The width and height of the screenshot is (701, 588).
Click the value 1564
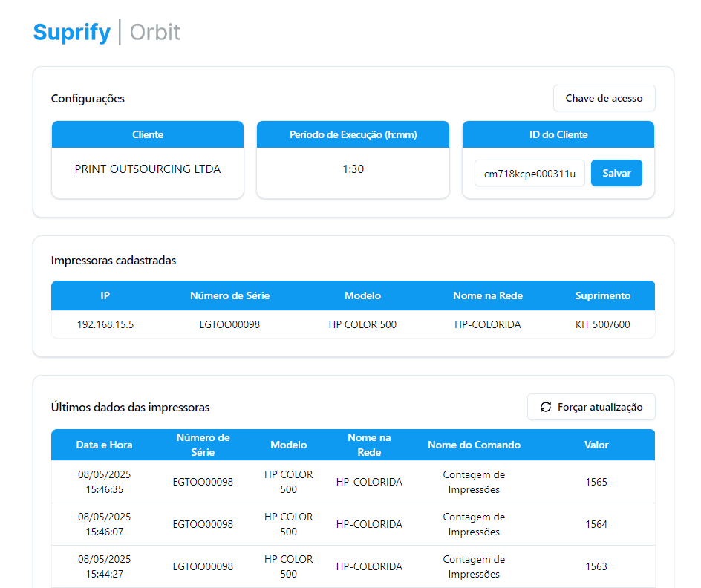[x=596, y=524]
